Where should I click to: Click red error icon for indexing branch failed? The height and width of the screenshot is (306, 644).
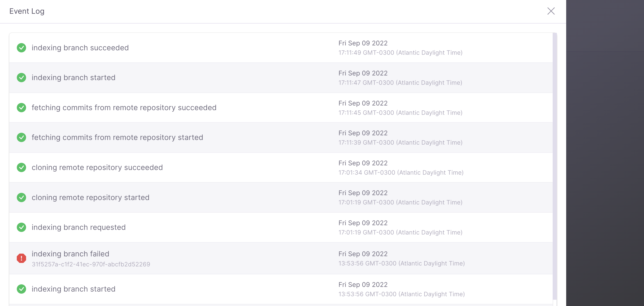coord(21,258)
